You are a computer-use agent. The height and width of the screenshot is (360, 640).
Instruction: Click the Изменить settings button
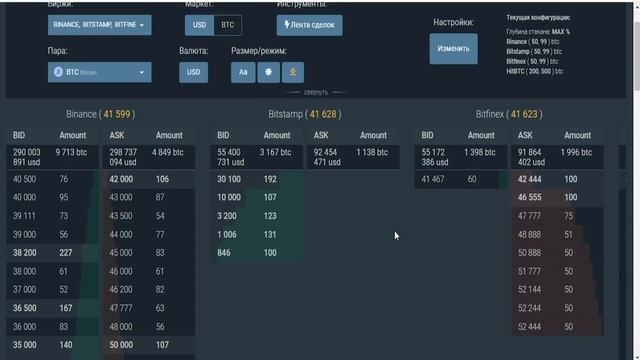(x=453, y=49)
